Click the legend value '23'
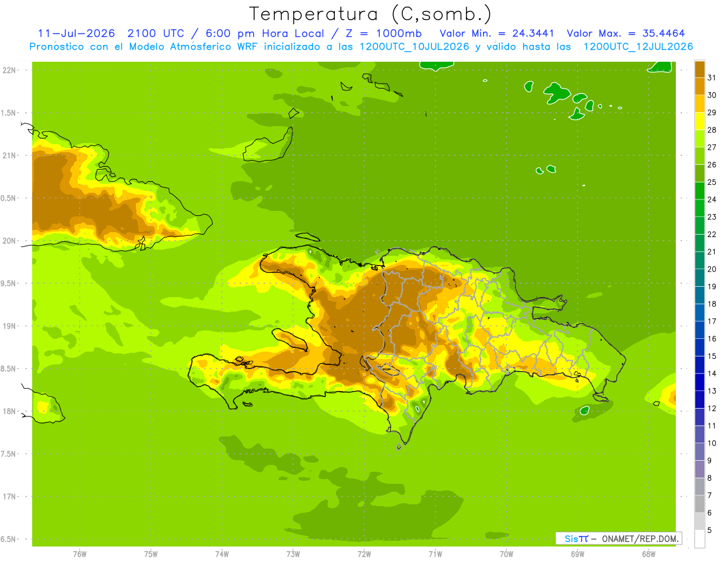 click(712, 217)
